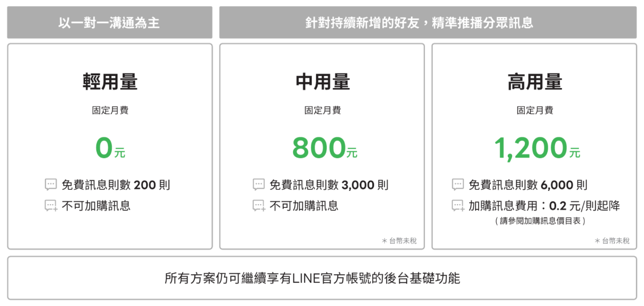Click the bottom LINE官方帳號 basic features banner
Viewport: 644px width, 306px height.
(322, 278)
